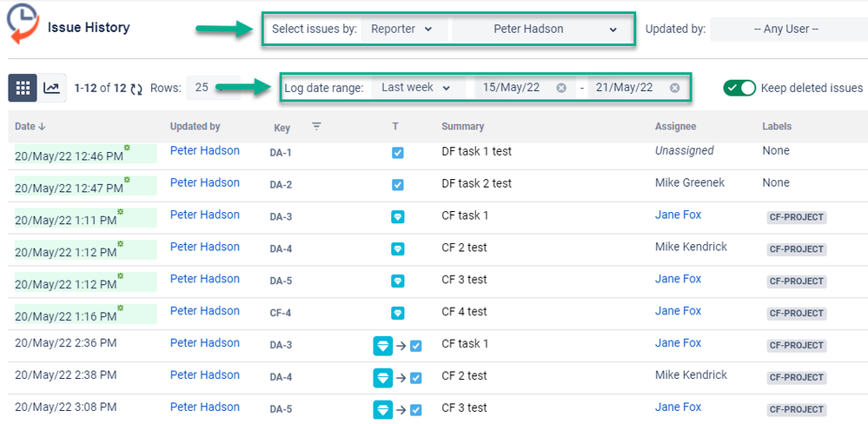Click the task type icon for DA-2
Image resolution: width=868 pixels, height=424 pixels.
(x=397, y=185)
